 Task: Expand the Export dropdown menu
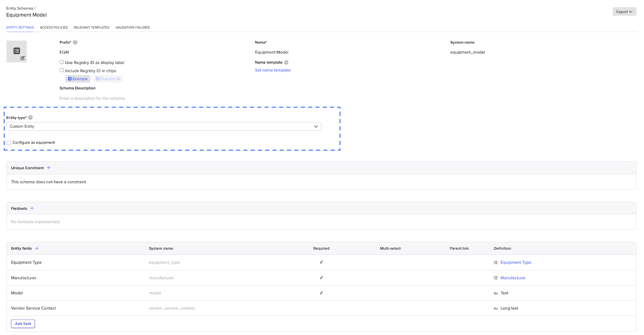(624, 12)
